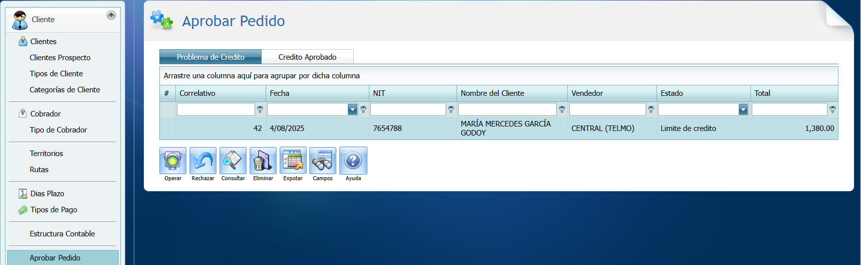Open Campos binoculars icon
868x265 pixels.
point(323,161)
